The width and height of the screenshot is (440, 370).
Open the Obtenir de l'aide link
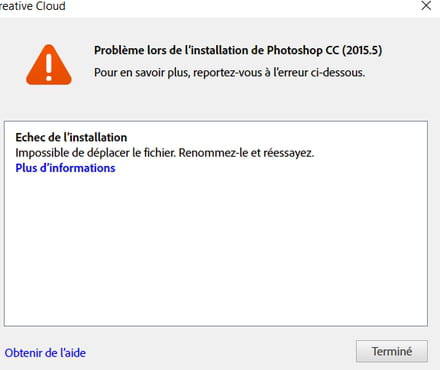(x=45, y=353)
